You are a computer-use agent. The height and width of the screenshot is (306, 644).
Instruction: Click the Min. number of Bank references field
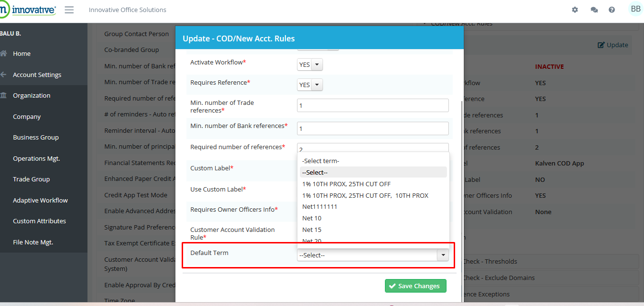point(373,128)
